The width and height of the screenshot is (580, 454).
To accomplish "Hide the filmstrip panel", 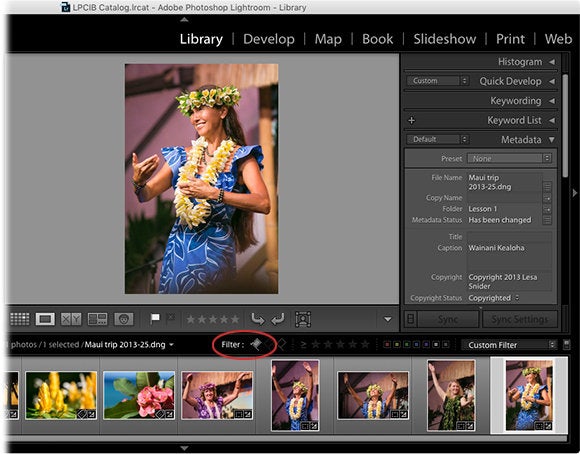I will 184,448.
